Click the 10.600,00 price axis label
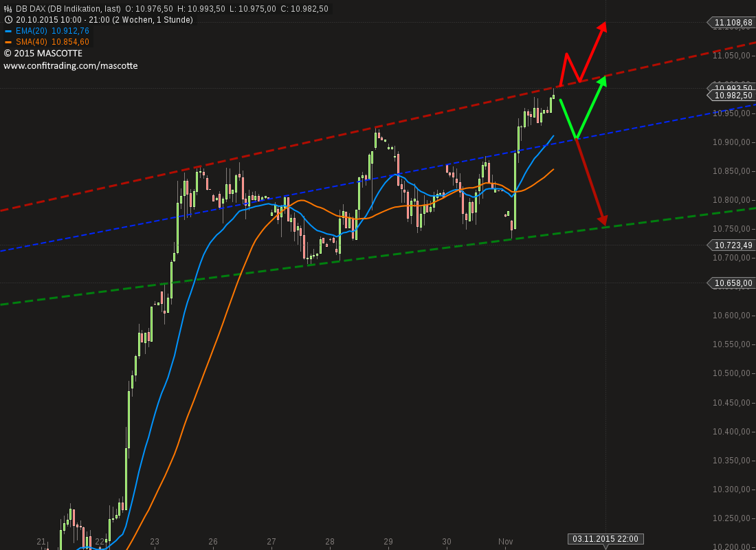The image size is (756, 550). [733, 316]
